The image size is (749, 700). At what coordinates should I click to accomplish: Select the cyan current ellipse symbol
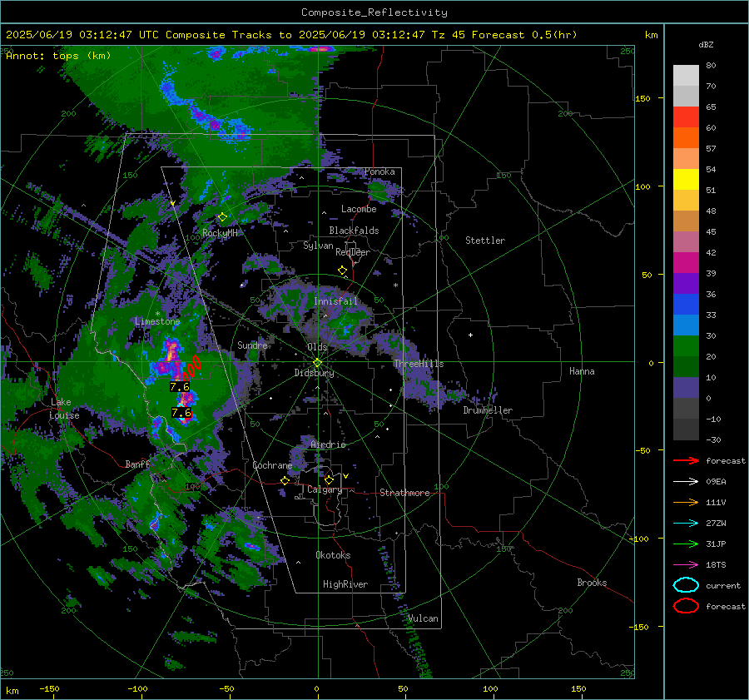(x=686, y=585)
